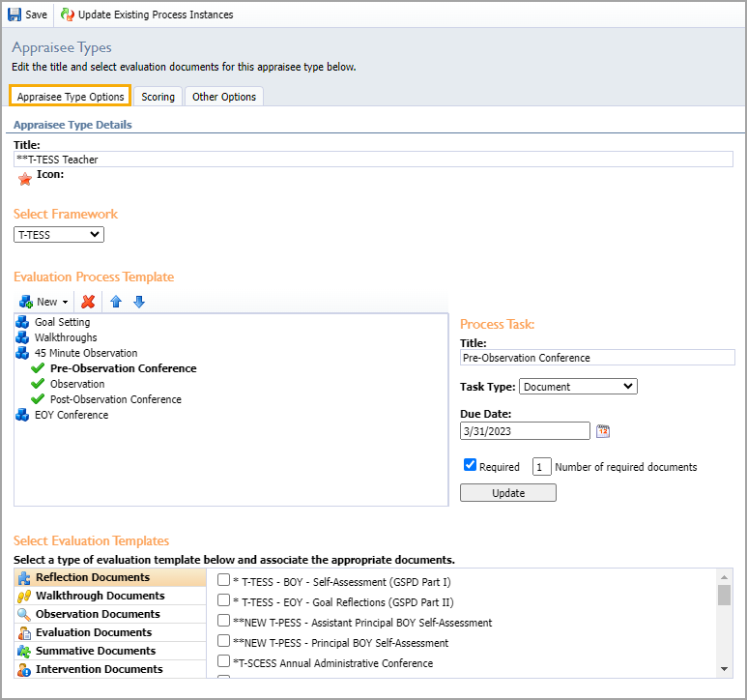This screenshot has width=747, height=700.
Task: Click Update Existing Process Instances text
Action: (156, 15)
